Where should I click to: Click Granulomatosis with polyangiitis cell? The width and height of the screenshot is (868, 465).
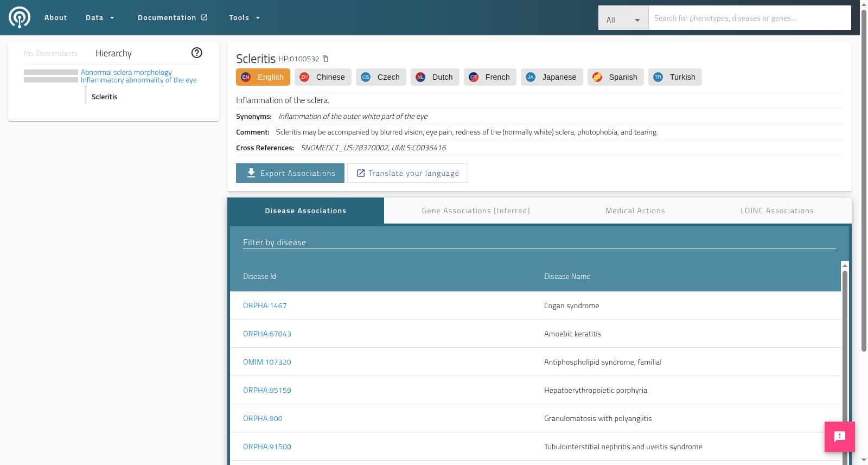point(598,418)
